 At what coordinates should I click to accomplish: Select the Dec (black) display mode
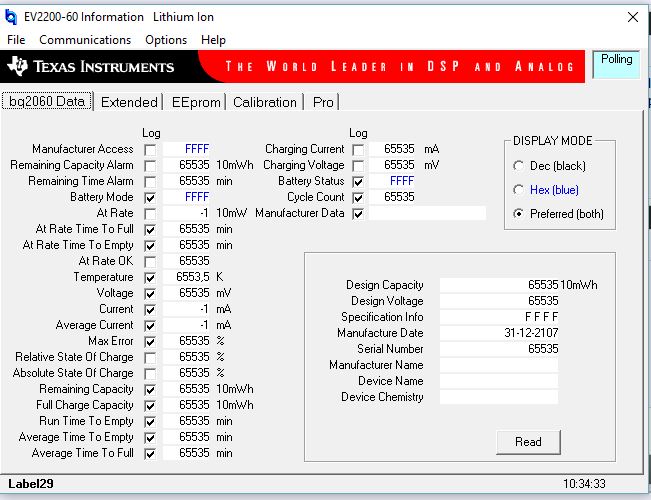[x=519, y=166]
